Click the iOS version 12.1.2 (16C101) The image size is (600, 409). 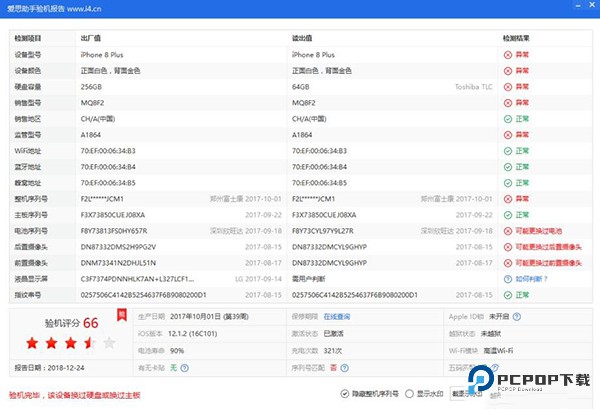pos(192,334)
